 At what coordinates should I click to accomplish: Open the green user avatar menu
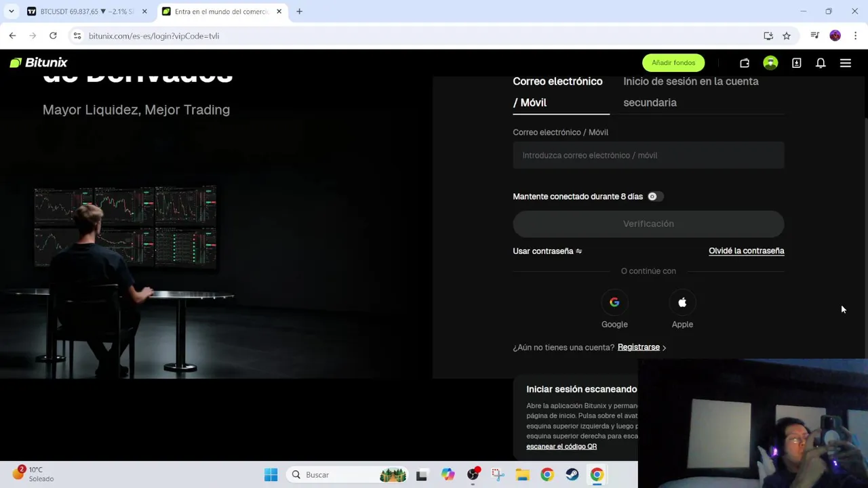point(770,63)
